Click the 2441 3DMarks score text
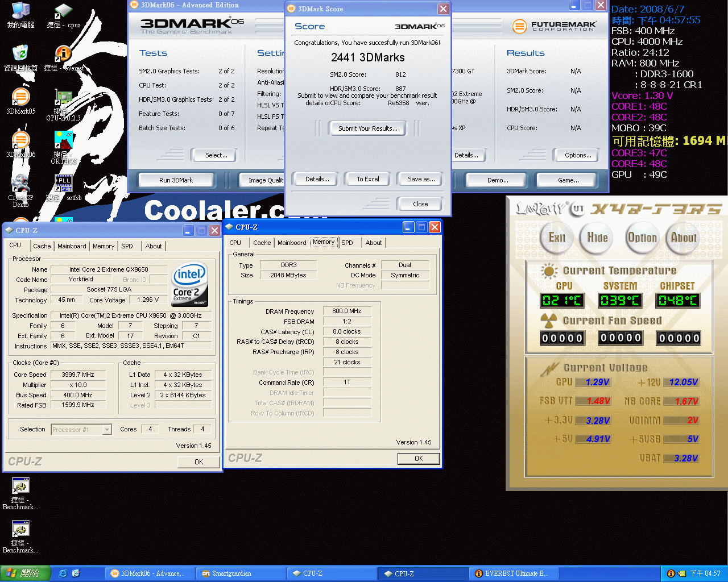Image resolution: width=728 pixels, height=582 pixels. pos(368,57)
